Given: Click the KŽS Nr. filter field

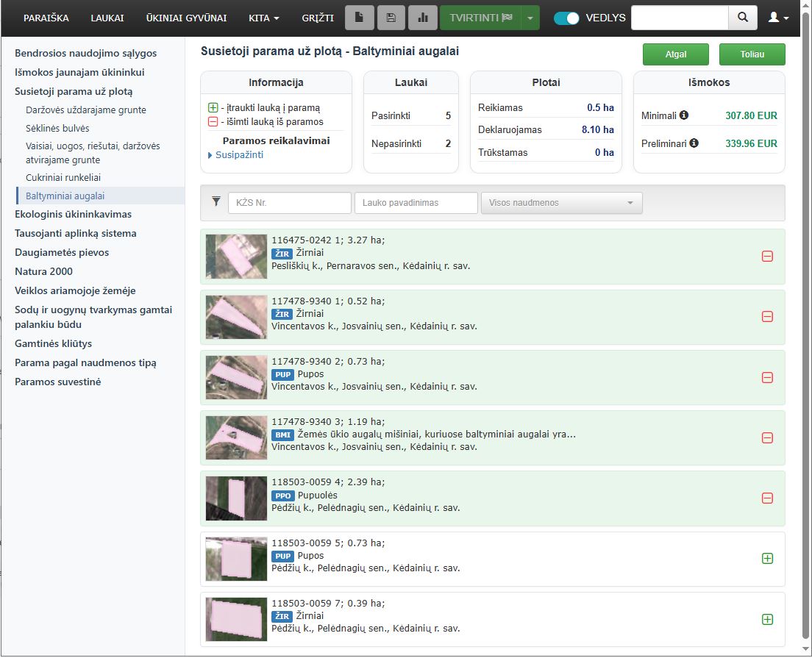Looking at the screenshot, I should pos(290,203).
